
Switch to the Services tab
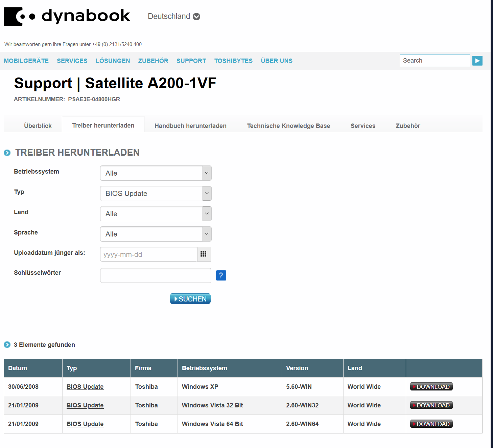coord(363,126)
